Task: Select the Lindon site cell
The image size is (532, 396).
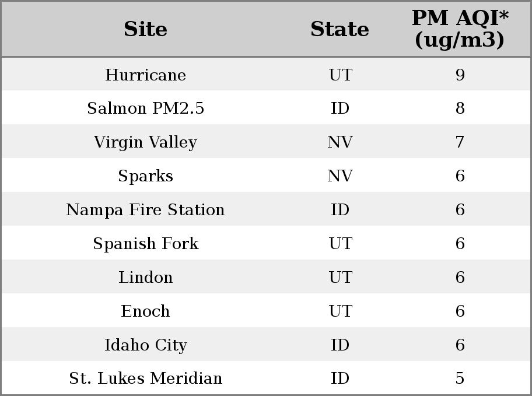Action: tap(145, 277)
